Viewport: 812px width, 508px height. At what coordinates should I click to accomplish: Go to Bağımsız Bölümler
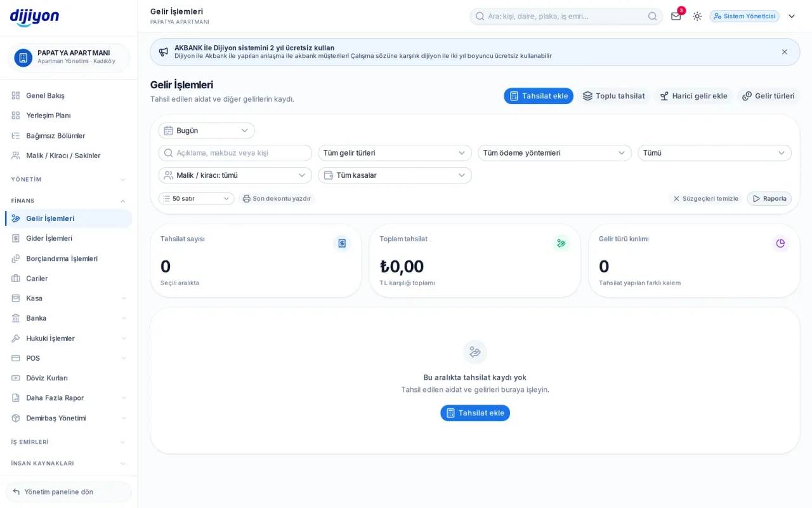69,136
